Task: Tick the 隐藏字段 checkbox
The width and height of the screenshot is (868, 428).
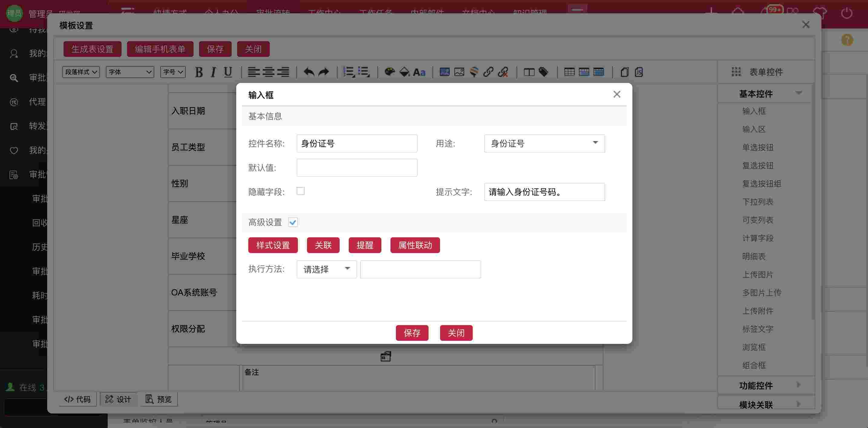Action: click(300, 191)
